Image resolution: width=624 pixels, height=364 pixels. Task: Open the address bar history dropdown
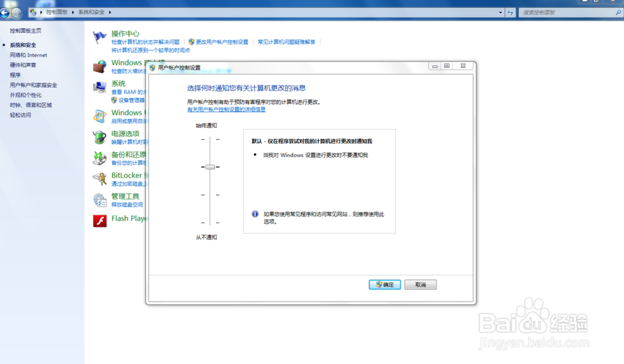click(x=500, y=11)
